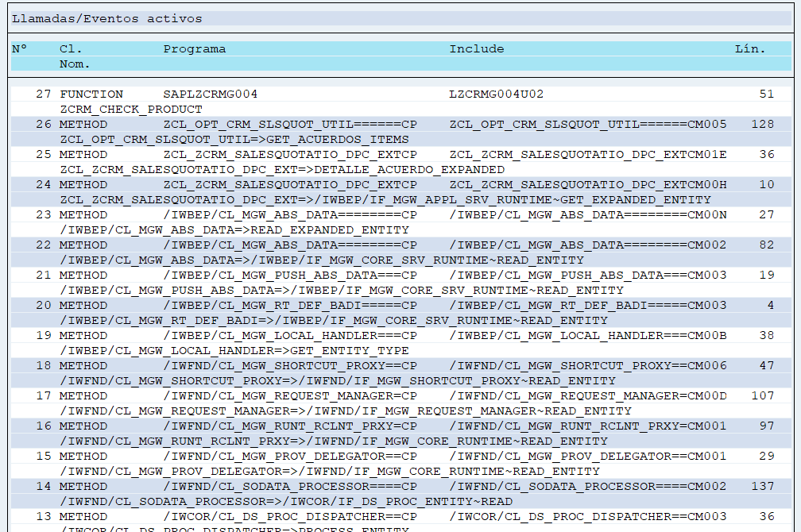This screenshot has width=801, height=532.
Task: Click the LOCAL_HANDLER GET_ENTITY_TYPE name line
Action: coord(234,350)
